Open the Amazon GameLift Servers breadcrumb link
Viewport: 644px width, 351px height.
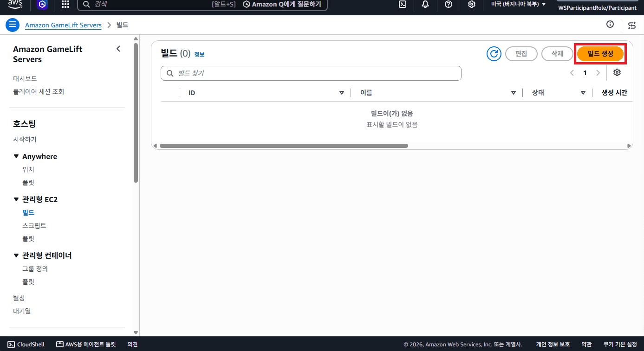63,25
